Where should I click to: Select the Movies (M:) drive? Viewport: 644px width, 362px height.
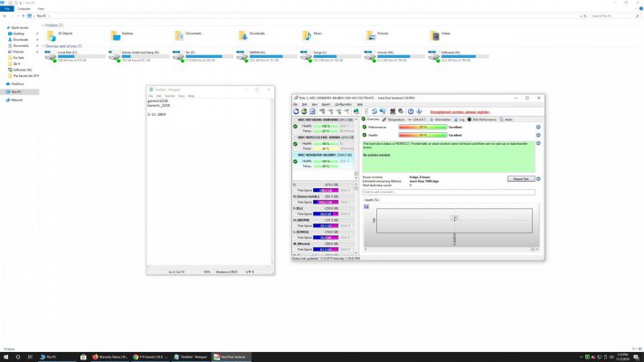[x=394, y=56]
